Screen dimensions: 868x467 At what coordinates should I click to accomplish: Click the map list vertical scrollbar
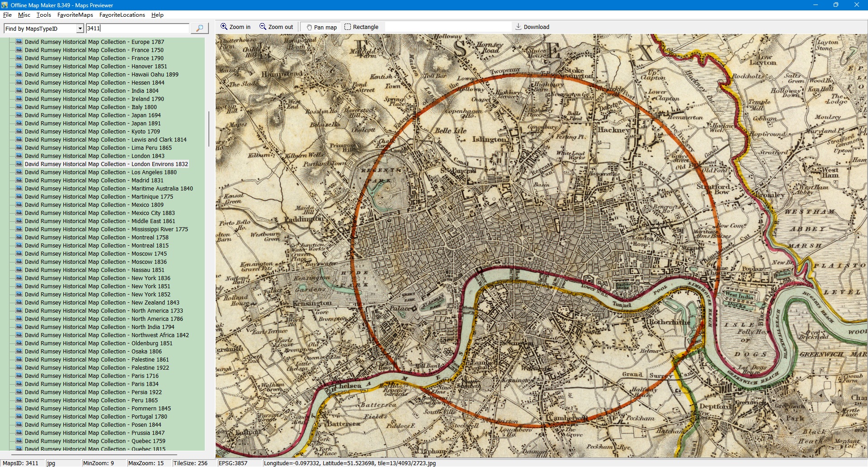click(208, 129)
